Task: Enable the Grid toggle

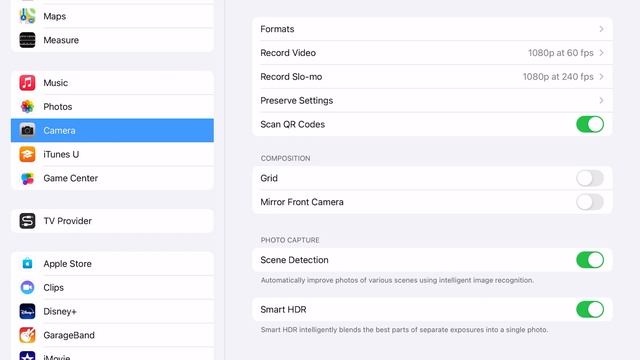Action: click(x=590, y=178)
